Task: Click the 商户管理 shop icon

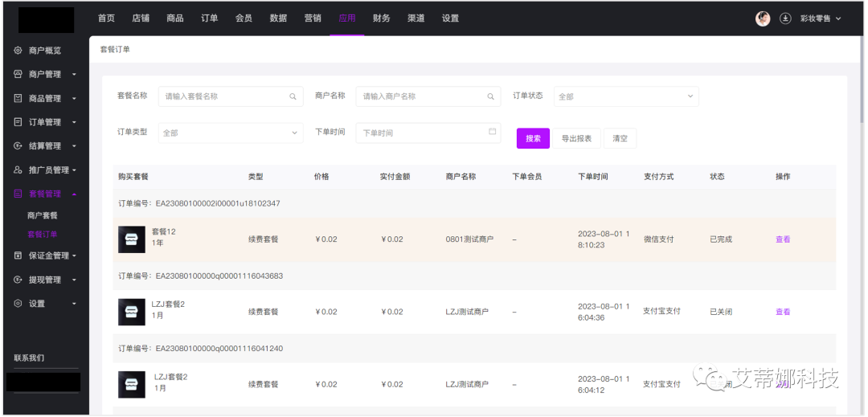Action: coord(18,74)
